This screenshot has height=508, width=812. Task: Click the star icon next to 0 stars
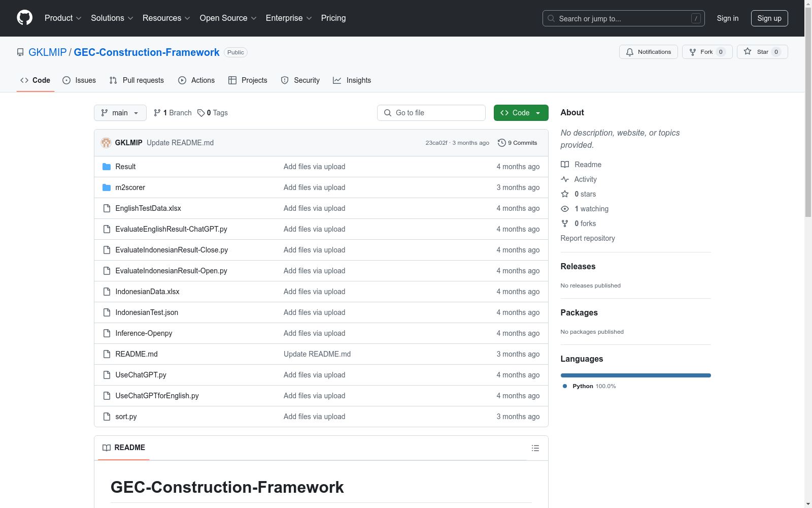tap(565, 194)
